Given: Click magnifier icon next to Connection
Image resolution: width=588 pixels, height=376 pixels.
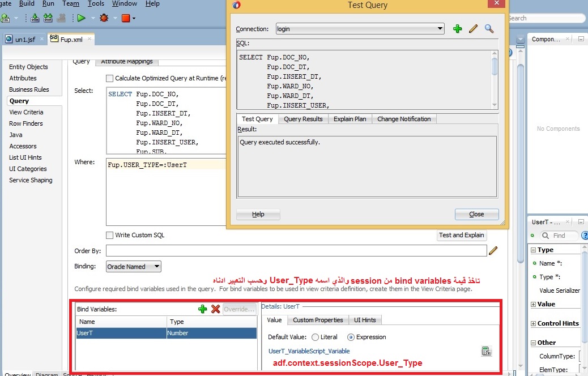Looking at the screenshot, I should click(x=489, y=29).
